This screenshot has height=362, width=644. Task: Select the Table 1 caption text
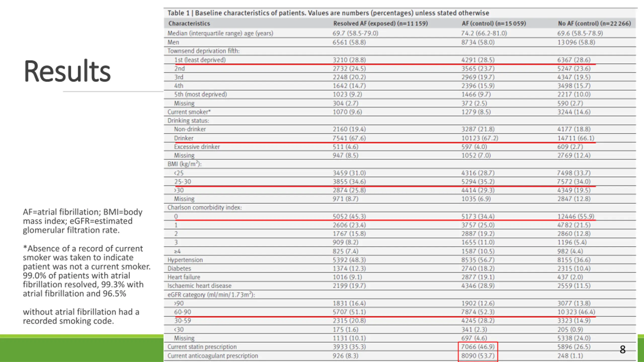click(328, 13)
